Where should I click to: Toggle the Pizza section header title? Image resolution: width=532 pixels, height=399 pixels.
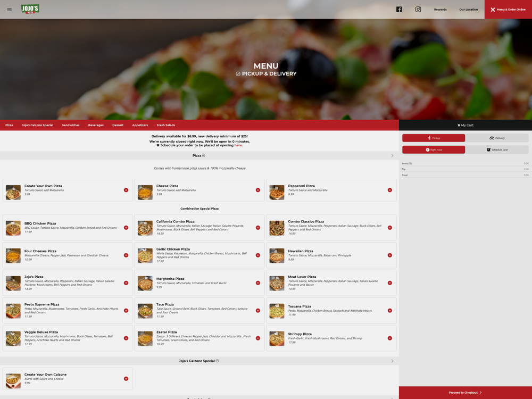[199, 156]
